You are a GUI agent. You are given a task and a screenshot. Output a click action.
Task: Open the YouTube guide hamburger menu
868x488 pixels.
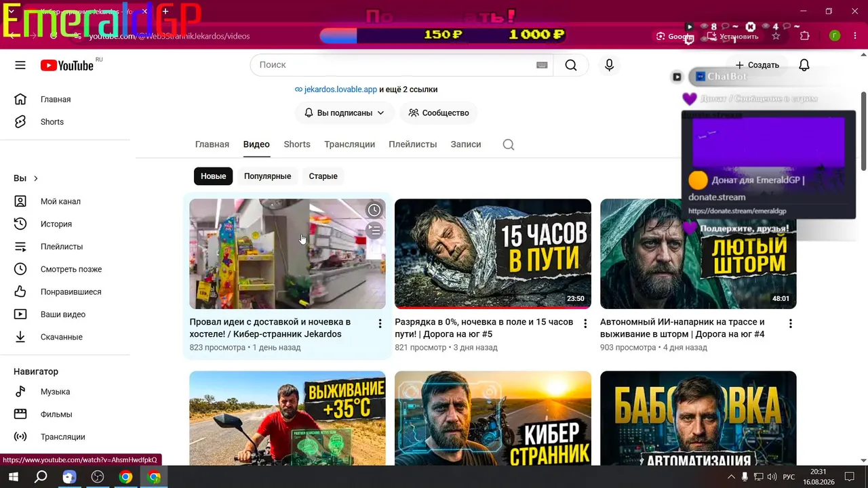click(x=20, y=65)
